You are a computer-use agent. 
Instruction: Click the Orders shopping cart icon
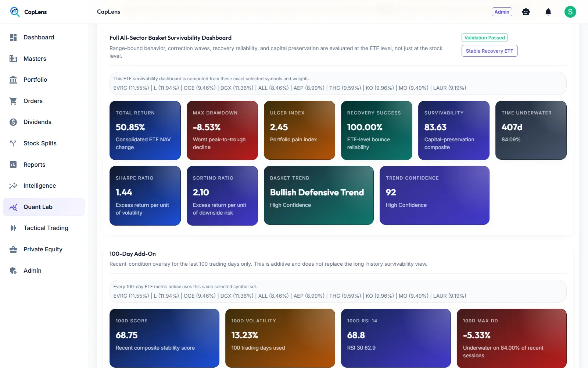click(13, 101)
